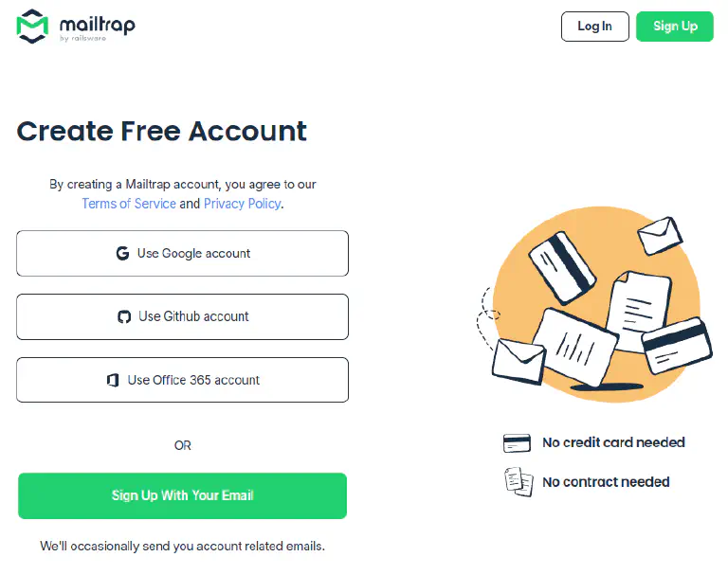This screenshot has height=575, width=728.
Task: Click the mailtrap wordmark text
Action: coord(96,24)
